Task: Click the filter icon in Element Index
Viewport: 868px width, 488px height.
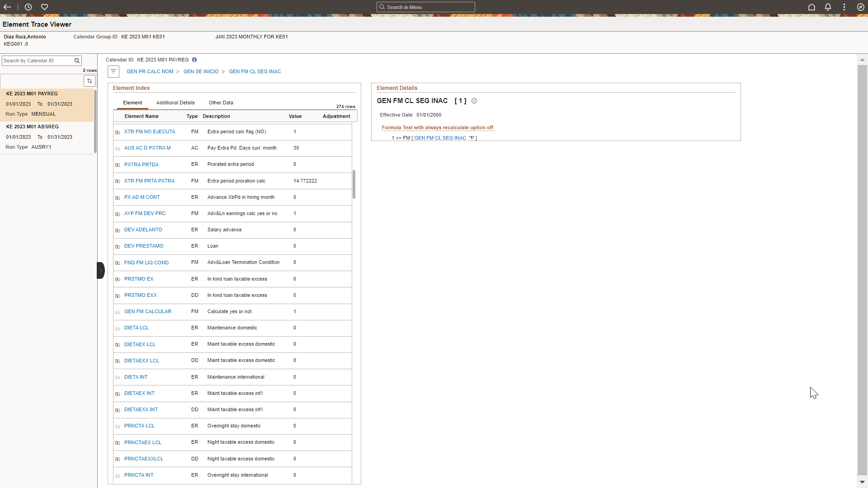Action: click(113, 71)
